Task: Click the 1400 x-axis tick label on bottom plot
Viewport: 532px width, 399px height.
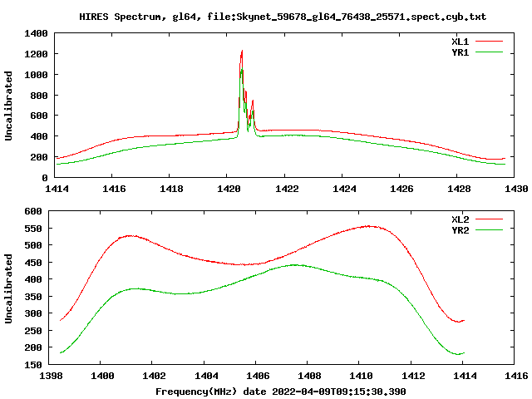Action: (x=102, y=376)
